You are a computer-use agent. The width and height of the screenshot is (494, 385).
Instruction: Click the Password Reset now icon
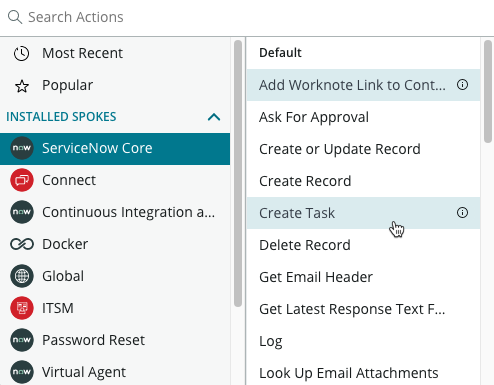tap(22, 340)
